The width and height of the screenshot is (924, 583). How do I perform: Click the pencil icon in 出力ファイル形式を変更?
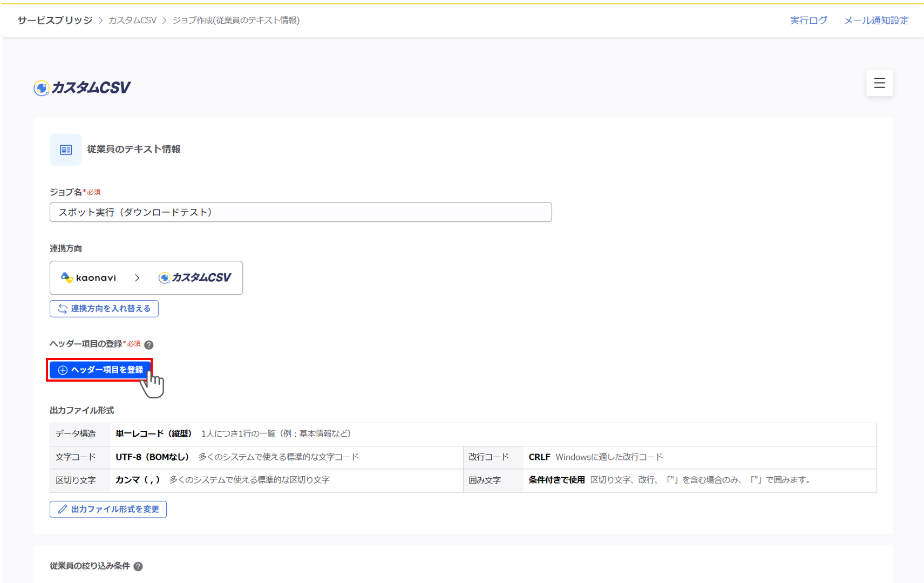[62, 509]
